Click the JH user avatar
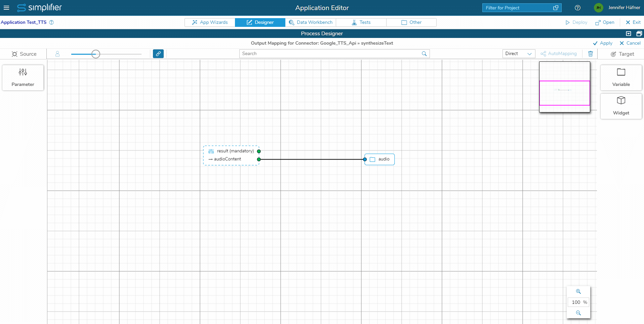Viewport: 644px width, 324px height. pyautogui.click(x=598, y=8)
